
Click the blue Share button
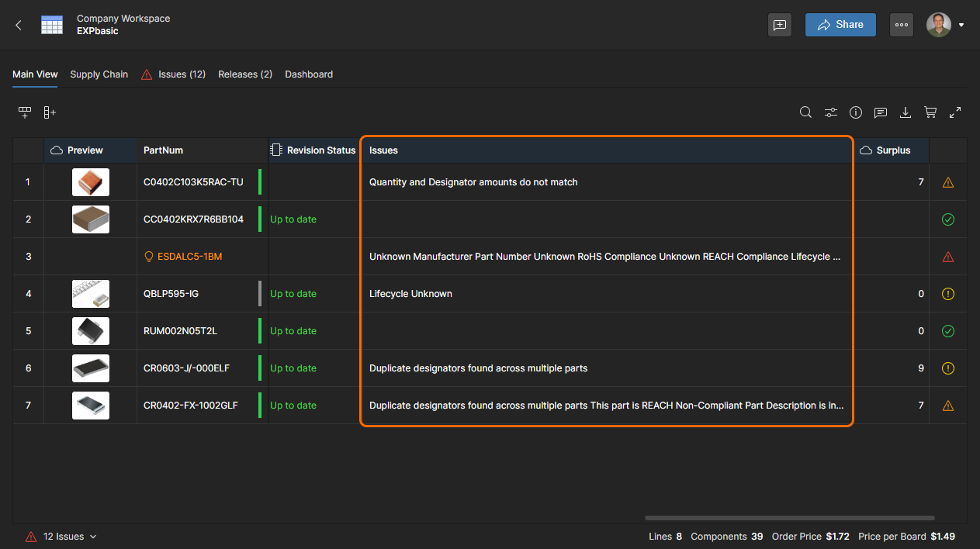coord(840,25)
